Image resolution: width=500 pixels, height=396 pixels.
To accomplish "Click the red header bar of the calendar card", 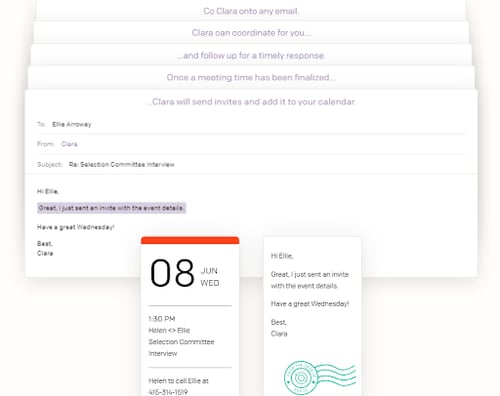I will pos(190,240).
